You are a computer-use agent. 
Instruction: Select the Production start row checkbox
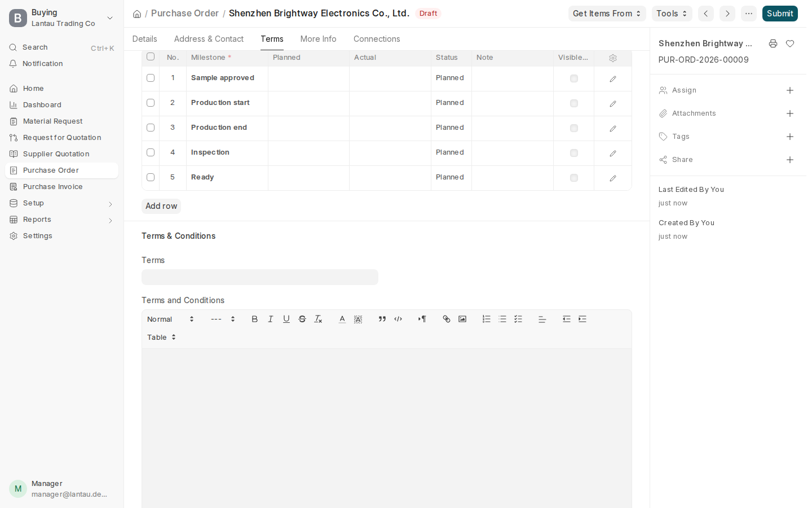coord(151,103)
